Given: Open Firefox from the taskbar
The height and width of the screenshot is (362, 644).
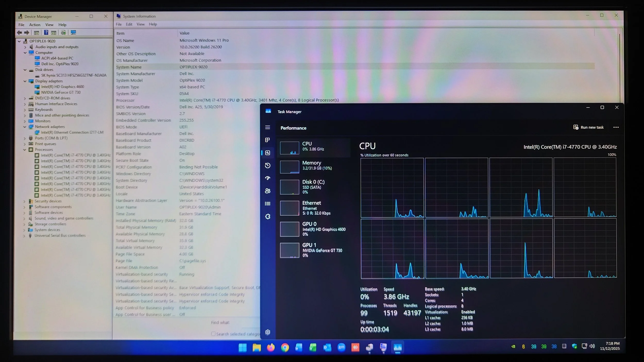Looking at the screenshot, I should (271, 348).
